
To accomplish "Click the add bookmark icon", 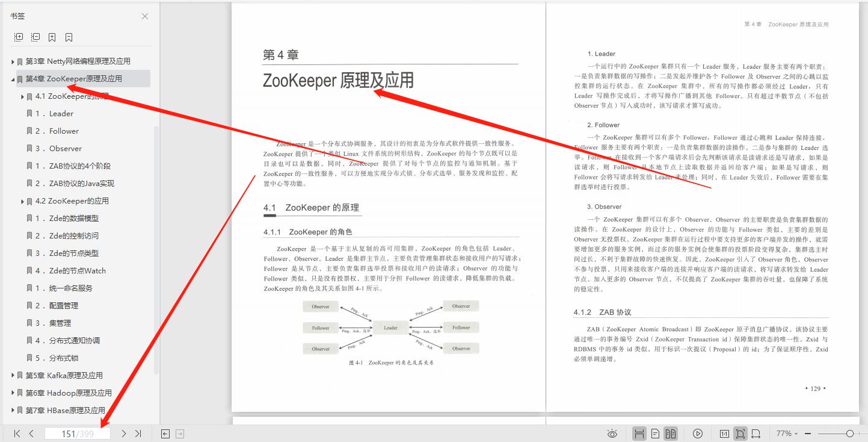I will [52, 37].
